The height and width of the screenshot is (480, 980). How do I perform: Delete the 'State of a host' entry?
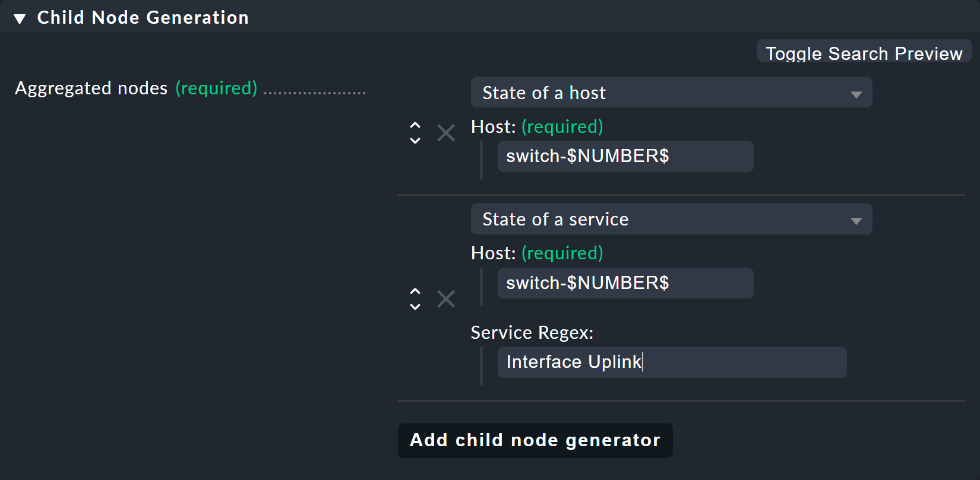coord(445,133)
